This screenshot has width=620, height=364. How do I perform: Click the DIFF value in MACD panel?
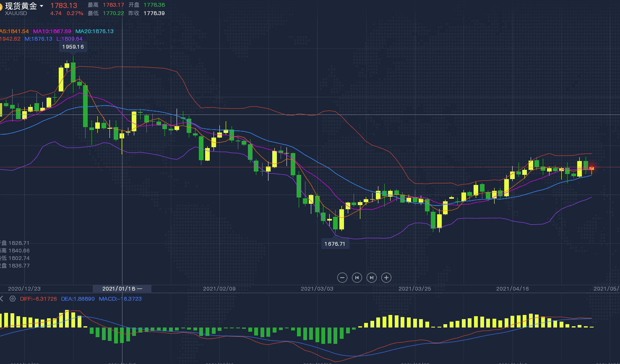click(x=39, y=299)
